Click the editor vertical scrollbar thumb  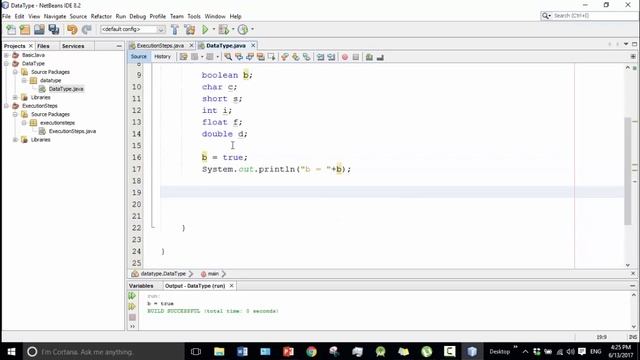pos(628,171)
